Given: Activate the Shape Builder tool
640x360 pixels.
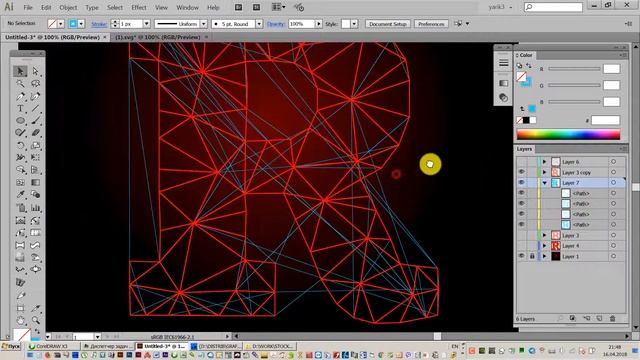Looking at the screenshot, I should (20, 170).
